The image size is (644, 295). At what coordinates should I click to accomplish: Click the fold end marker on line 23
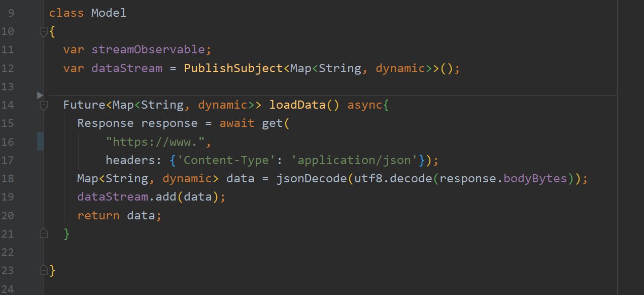43,270
